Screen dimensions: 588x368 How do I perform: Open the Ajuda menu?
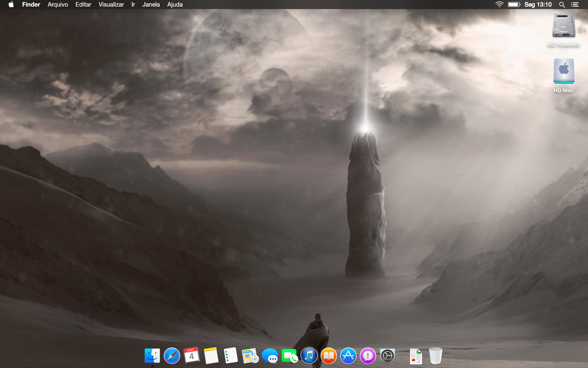pyautogui.click(x=175, y=4)
